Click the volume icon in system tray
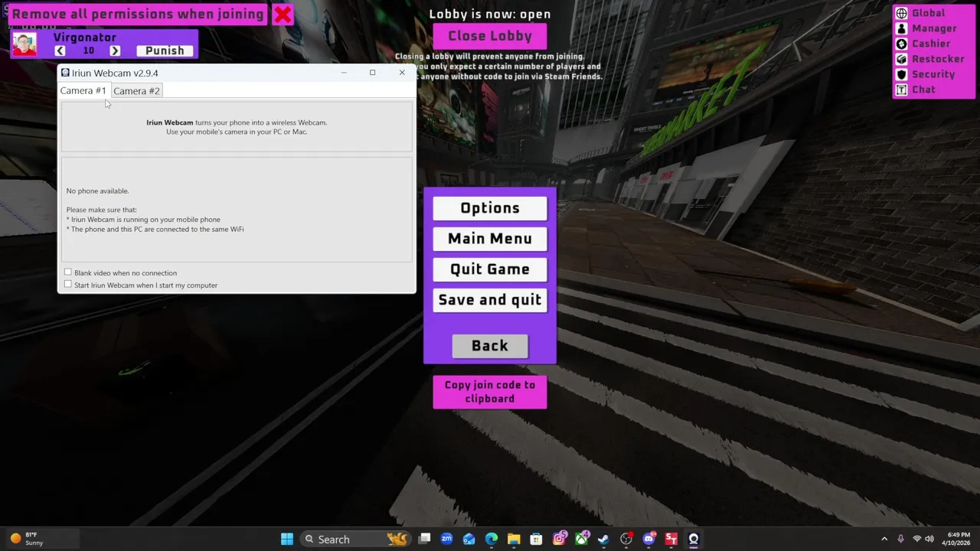The width and height of the screenshot is (980, 551). (x=929, y=539)
